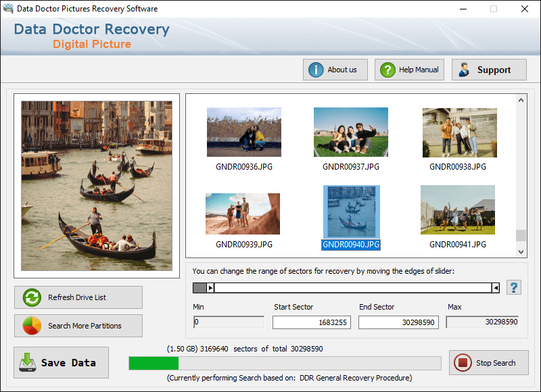Select the highlighted GNDR00940.JPG thumbnail
This screenshot has width=541, height=392.
pos(352,212)
